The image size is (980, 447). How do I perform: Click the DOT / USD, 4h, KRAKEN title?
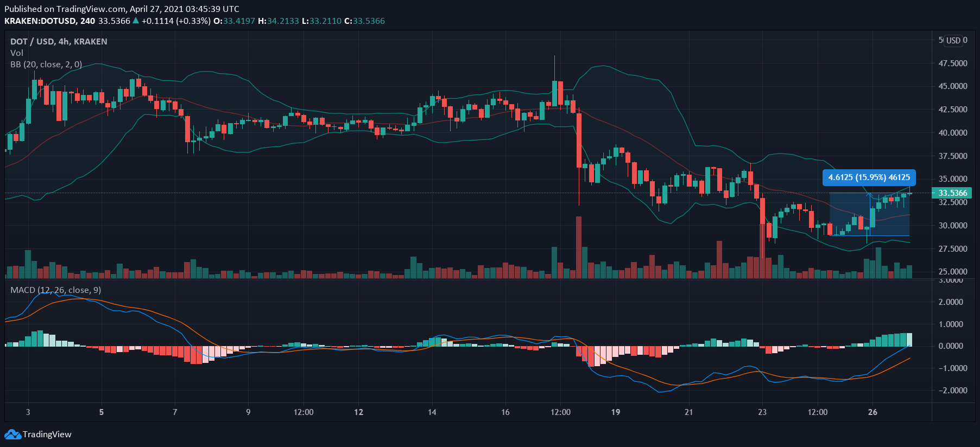pyautogui.click(x=59, y=41)
